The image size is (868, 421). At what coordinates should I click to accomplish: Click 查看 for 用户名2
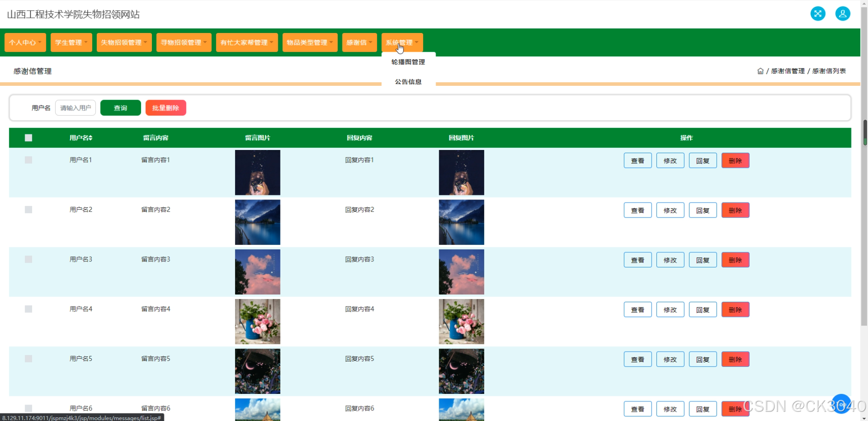pyautogui.click(x=638, y=210)
